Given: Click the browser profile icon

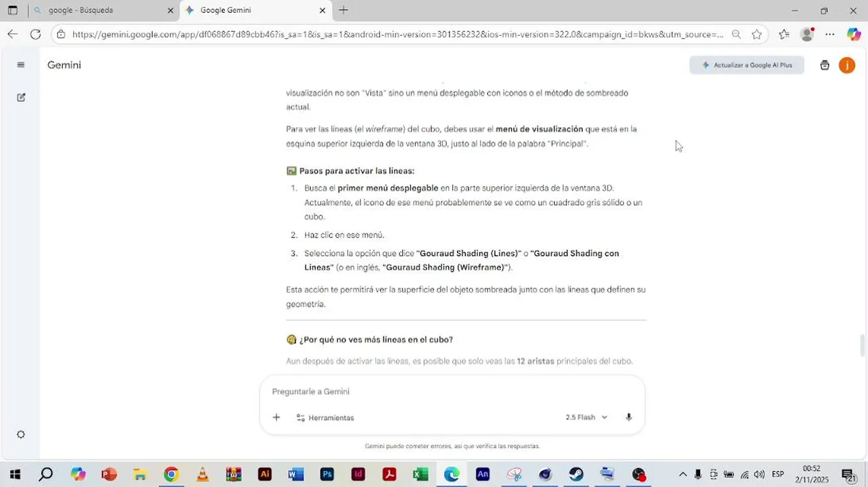Looking at the screenshot, I should point(807,34).
